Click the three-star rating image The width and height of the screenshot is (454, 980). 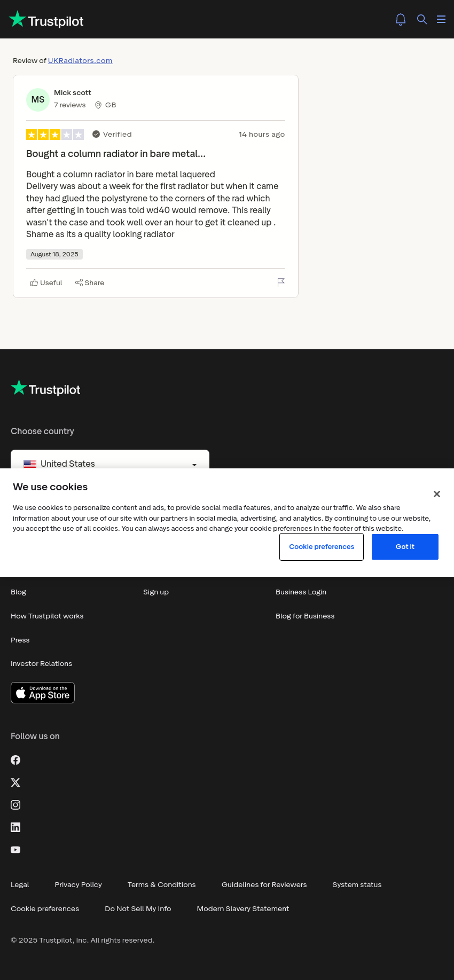click(55, 135)
